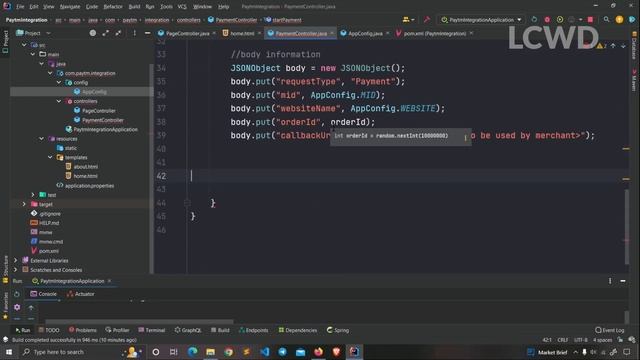Open Search Everywhere magnifier icon
This screenshot has width=640, height=360.
point(607,20)
